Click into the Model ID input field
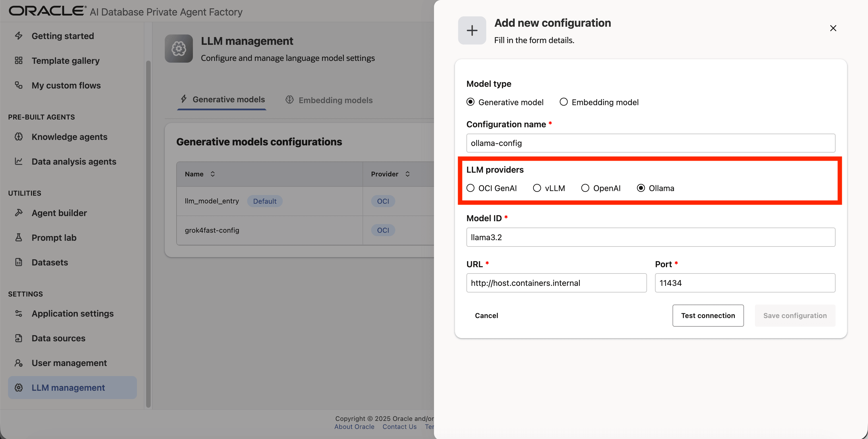The width and height of the screenshot is (868, 439). (x=650, y=237)
